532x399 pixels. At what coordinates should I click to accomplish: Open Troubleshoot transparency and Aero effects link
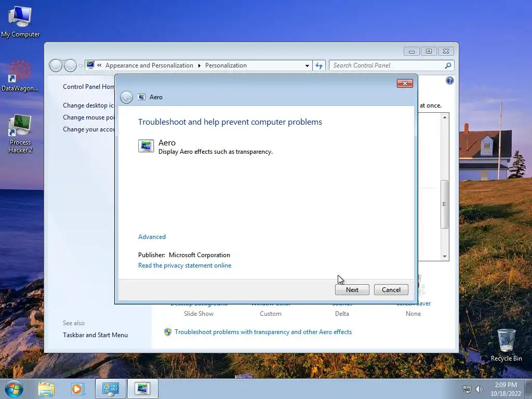pos(263,332)
